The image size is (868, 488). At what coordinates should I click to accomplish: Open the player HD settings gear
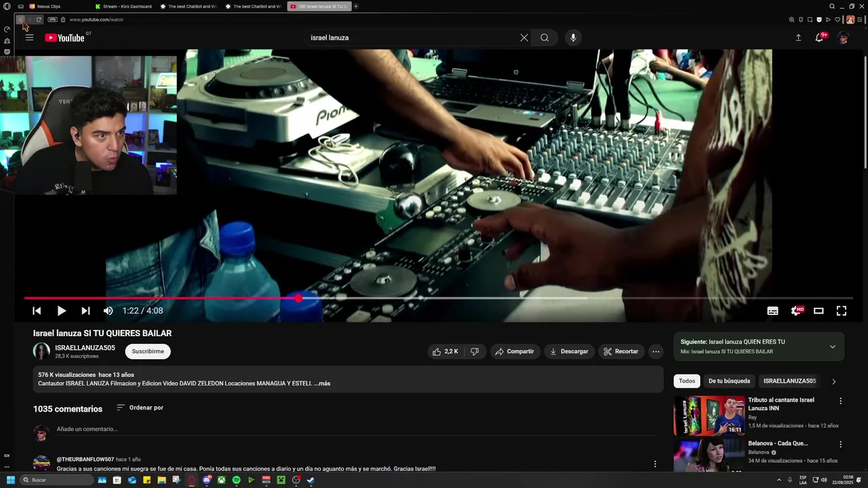click(797, 310)
